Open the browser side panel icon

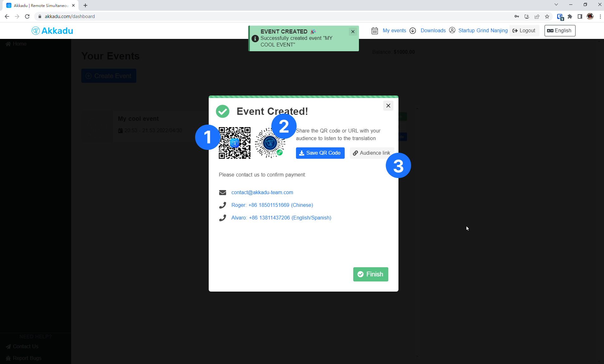(580, 16)
